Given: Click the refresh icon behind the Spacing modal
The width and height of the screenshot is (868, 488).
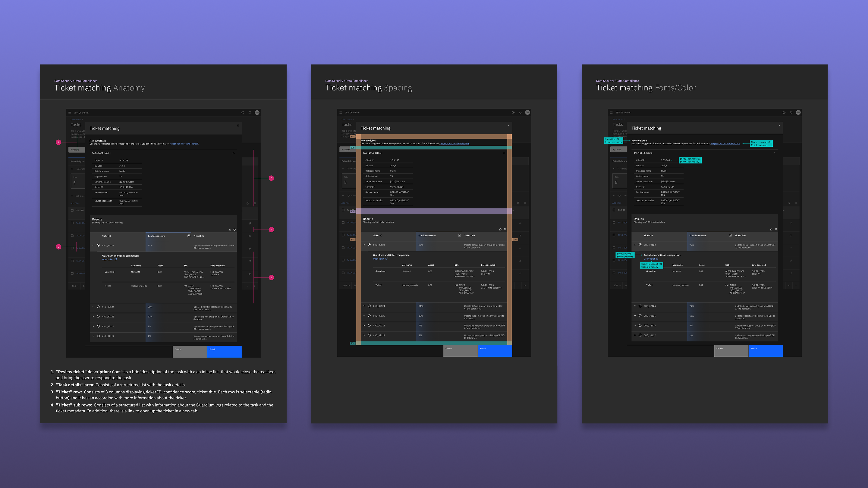Looking at the screenshot, I should tap(518, 203).
